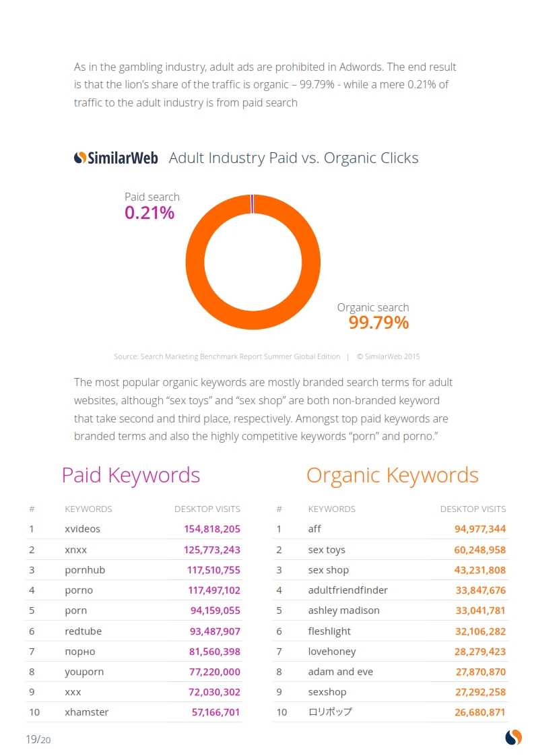Click the SimilarWeb icon in the bottom-right corner
Viewport: 534px width, 756px height.
point(513,737)
